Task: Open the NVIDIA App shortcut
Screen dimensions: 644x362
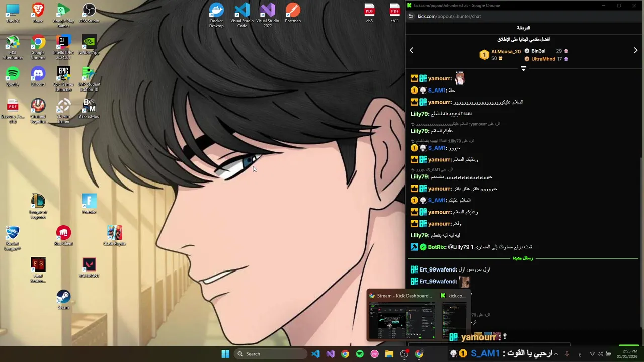Action: coord(89,45)
